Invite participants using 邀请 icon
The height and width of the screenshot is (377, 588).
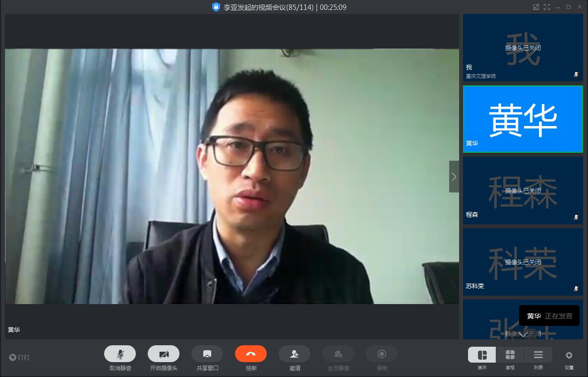pyautogui.click(x=294, y=354)
